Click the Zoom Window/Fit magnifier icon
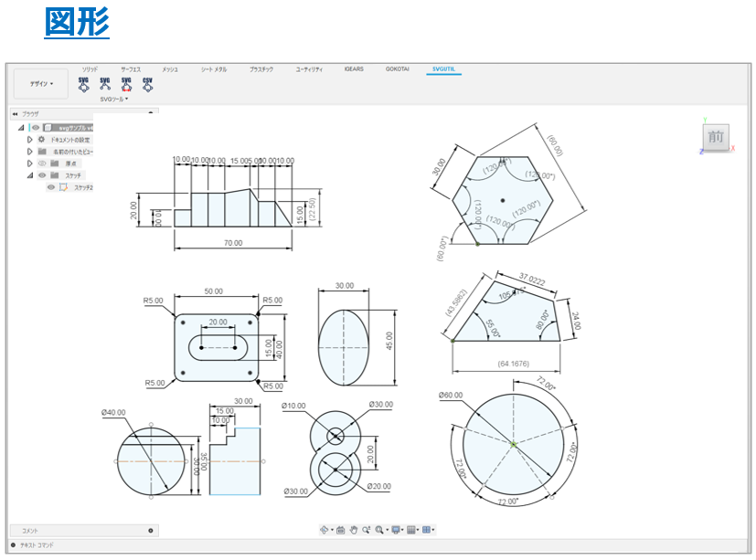756x560 pixels. coord(379,530)
